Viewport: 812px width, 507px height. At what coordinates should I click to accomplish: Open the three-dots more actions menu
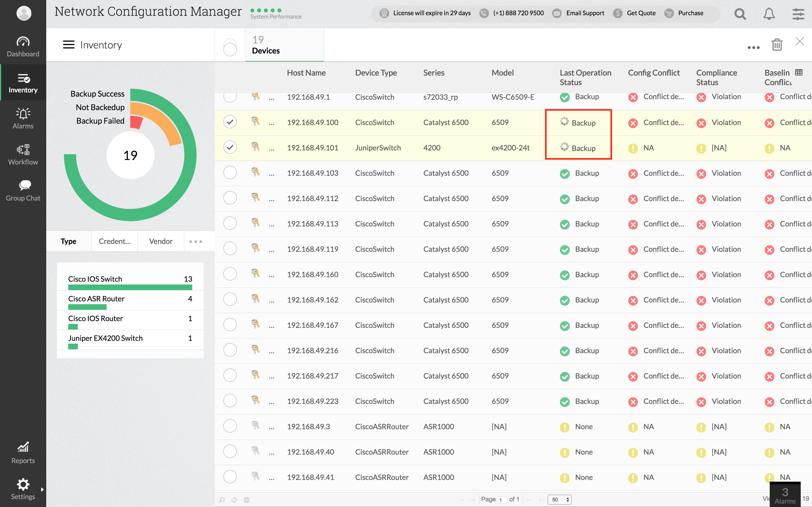pyautogui.click(x=753, y=47)
